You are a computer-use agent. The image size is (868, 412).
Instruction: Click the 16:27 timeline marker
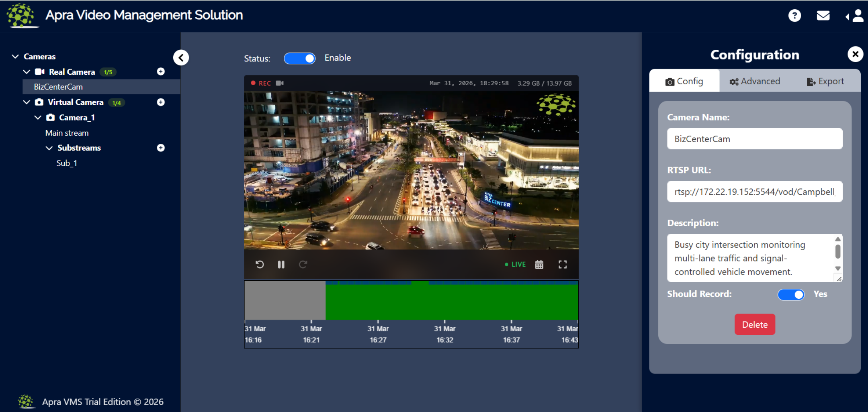point(378,334)
